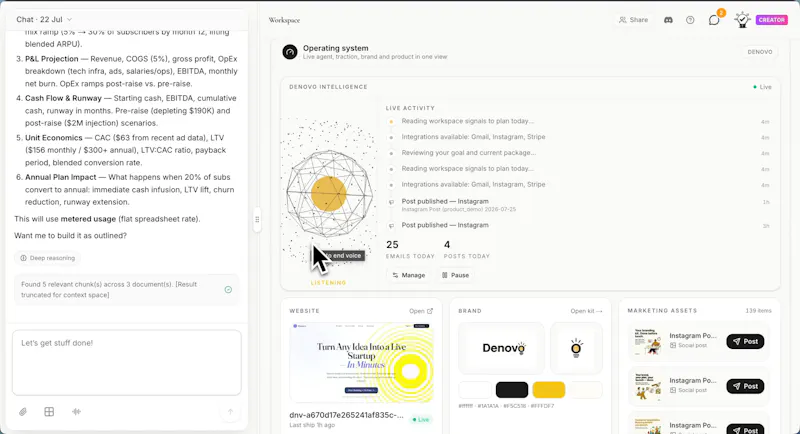Click the lightbulb brand icon card

coord(577,348)
